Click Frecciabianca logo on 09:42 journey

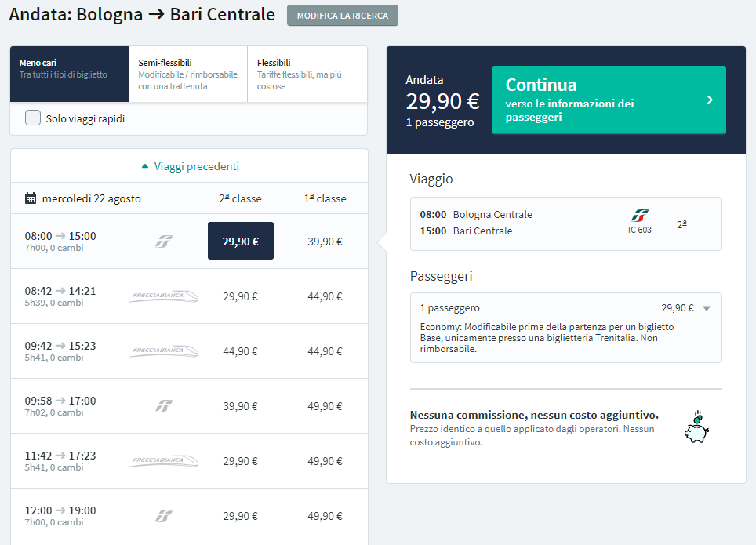click(x=164, y=351)
